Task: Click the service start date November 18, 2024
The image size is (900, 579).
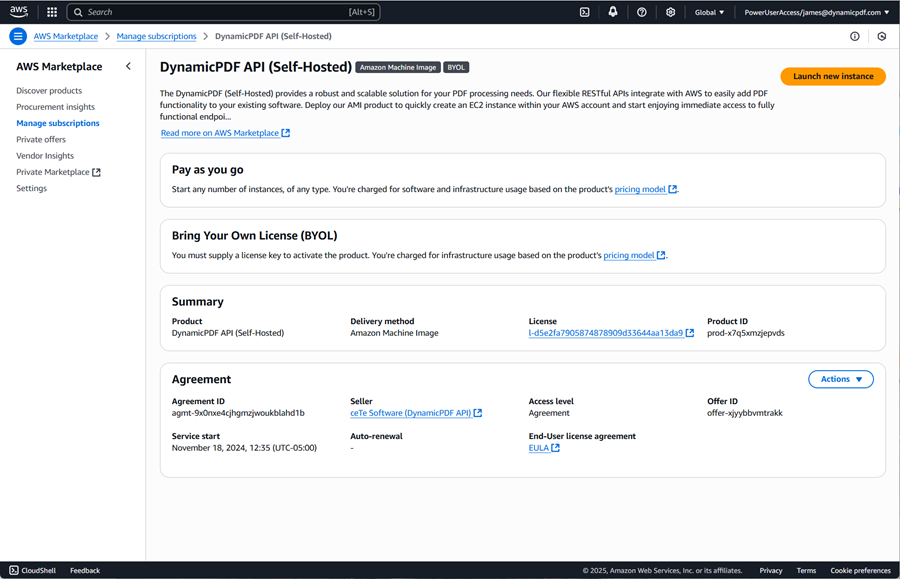Action: tap(244, 448)
